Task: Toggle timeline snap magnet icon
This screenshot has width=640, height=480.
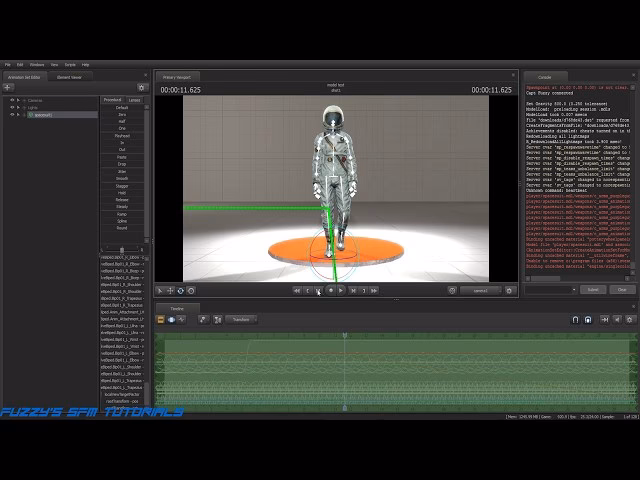Action: 575,320
